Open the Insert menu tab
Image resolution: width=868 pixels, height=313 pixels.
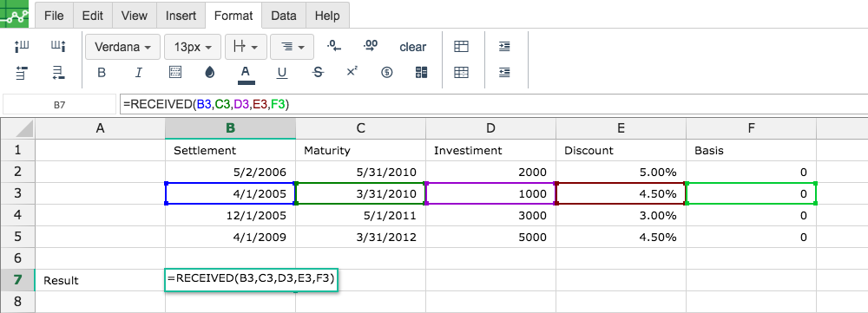181,16
